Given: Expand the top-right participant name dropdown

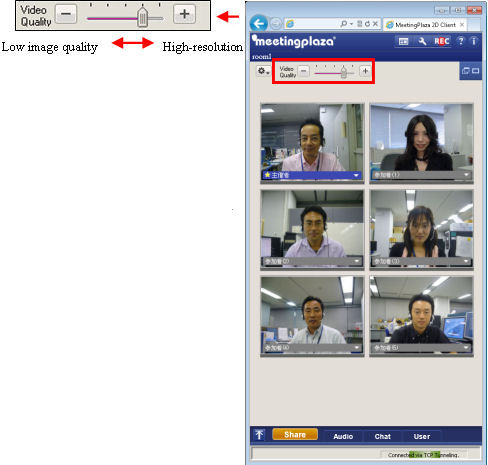Looking at the screenshot, I should click(x=466, y=175).
